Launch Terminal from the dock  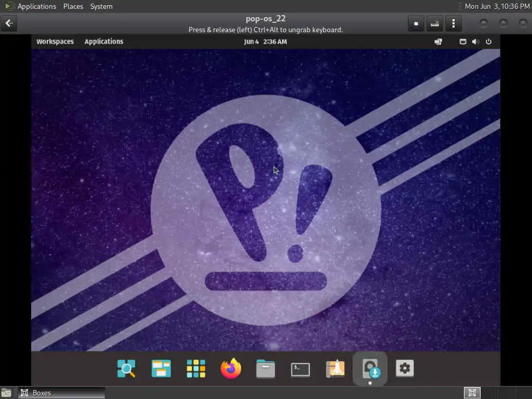300,369
